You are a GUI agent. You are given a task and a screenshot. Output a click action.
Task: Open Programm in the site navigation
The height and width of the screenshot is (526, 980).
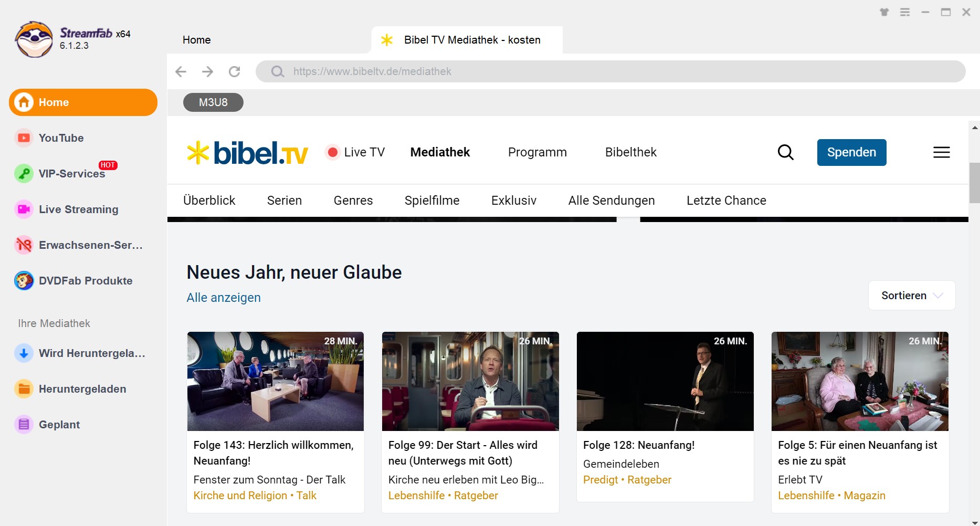(538, 152)
